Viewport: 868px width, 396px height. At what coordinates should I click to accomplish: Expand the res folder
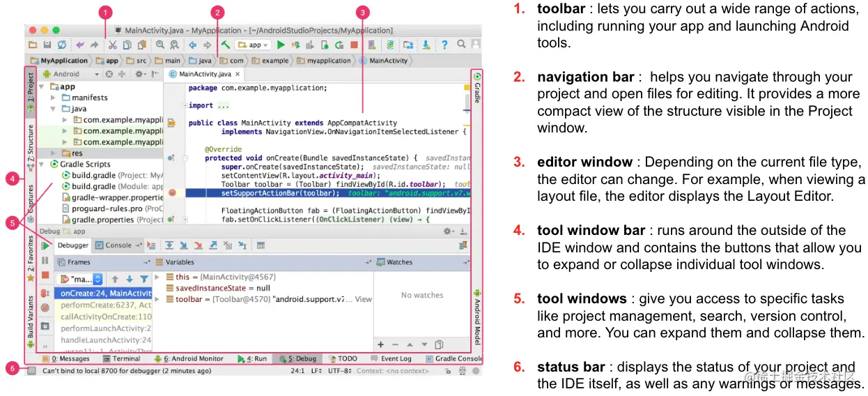54,153
